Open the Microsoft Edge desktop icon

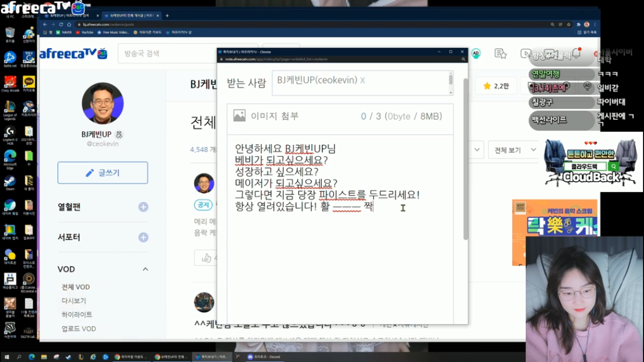coord(10,159)
